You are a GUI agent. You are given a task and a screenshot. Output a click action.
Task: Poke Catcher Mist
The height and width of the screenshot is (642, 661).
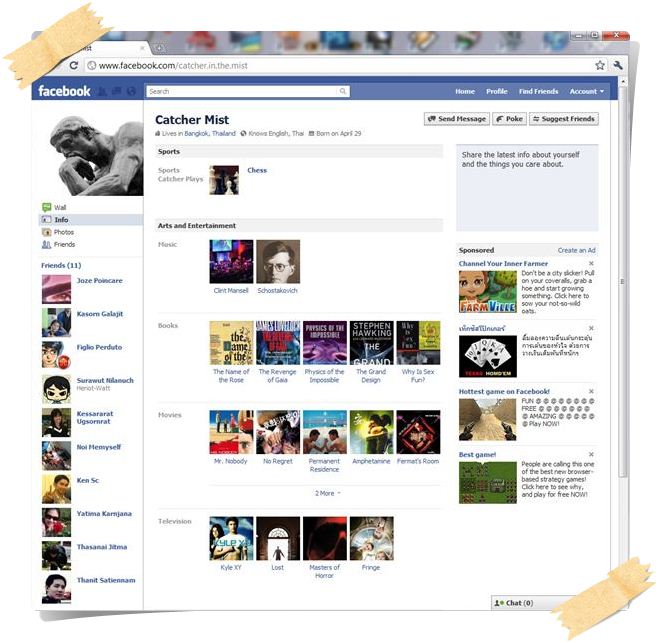point(509,119)
